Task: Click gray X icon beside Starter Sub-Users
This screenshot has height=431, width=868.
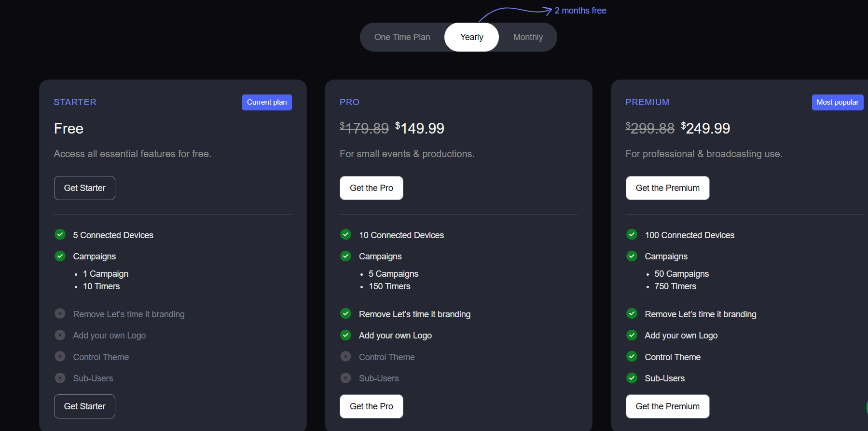Action: [60, 378]
